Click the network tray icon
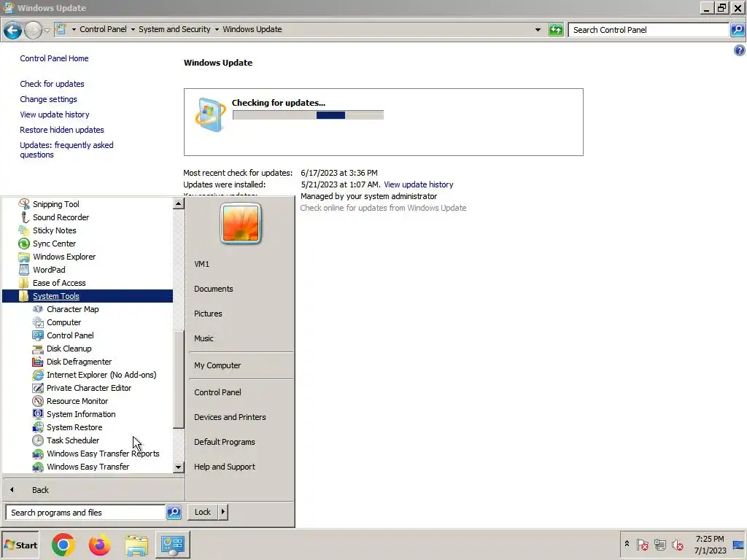 click(660, 544)
